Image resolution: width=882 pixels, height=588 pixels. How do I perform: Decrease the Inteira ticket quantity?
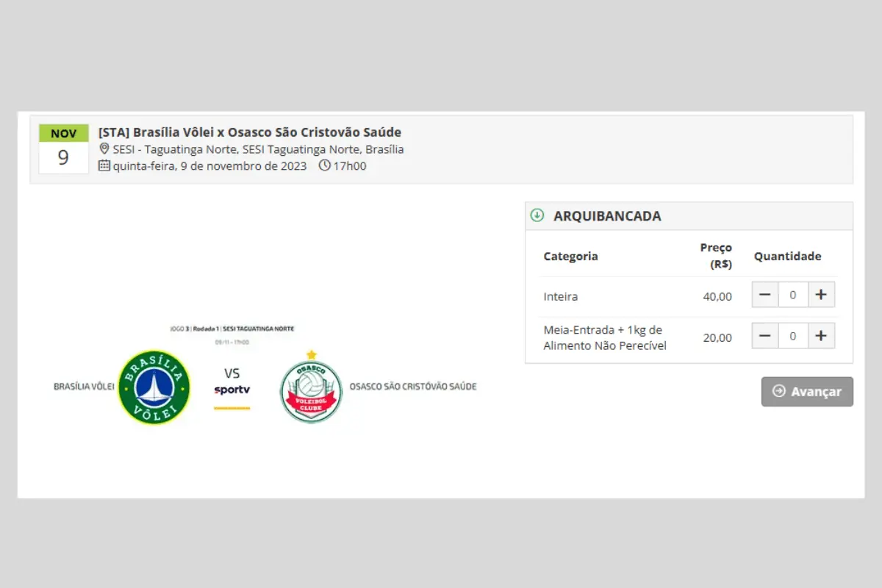tap(765, 295)
